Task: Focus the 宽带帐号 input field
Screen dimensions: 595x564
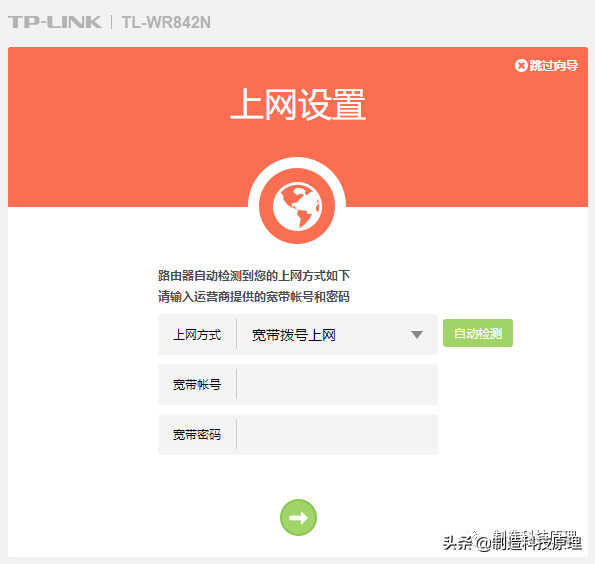Action: pyautogui.click(x=337, y=384)
